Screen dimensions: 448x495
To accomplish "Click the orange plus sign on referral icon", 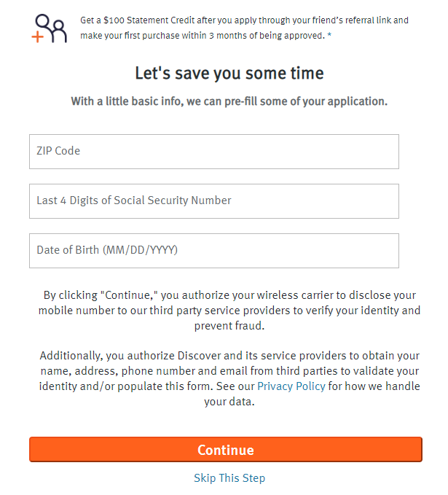I will pyautogui.click(x=38, y=36).
